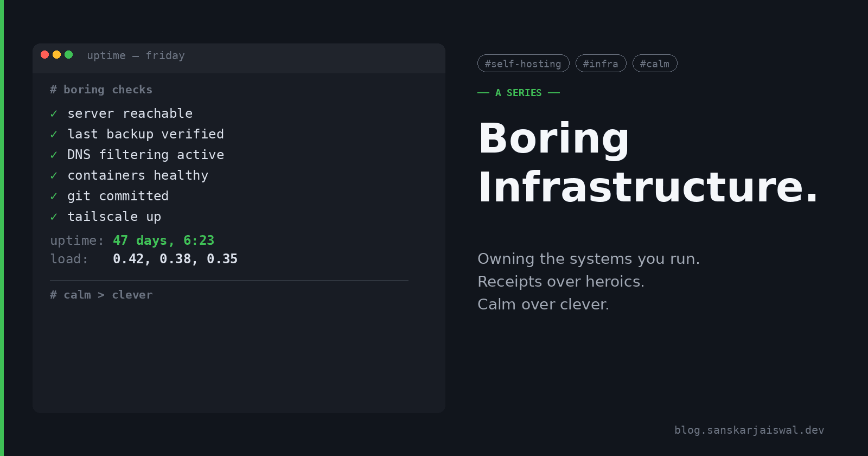Click the red close dot in terminal titlebar
The width and height of the screenshot is (868, 456).
(x=44, y=54)
